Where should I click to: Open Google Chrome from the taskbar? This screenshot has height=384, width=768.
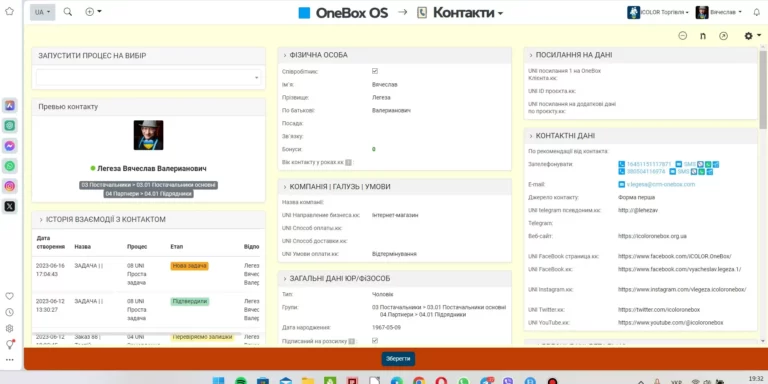(x=419, y=381)
